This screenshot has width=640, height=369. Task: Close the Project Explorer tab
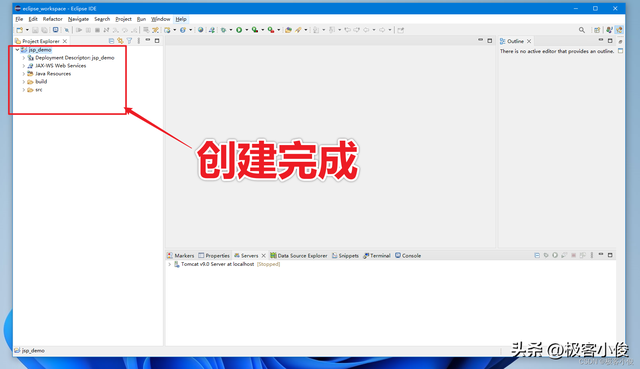[x=65, y=41]
